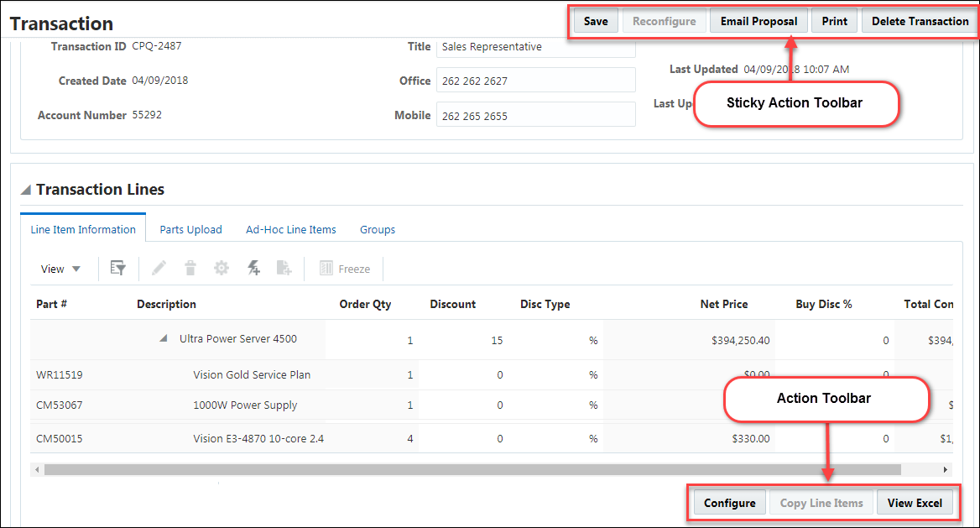Click the Email Proposal button
The height and width of the screenshot is (528, 980).
(758, 20)
